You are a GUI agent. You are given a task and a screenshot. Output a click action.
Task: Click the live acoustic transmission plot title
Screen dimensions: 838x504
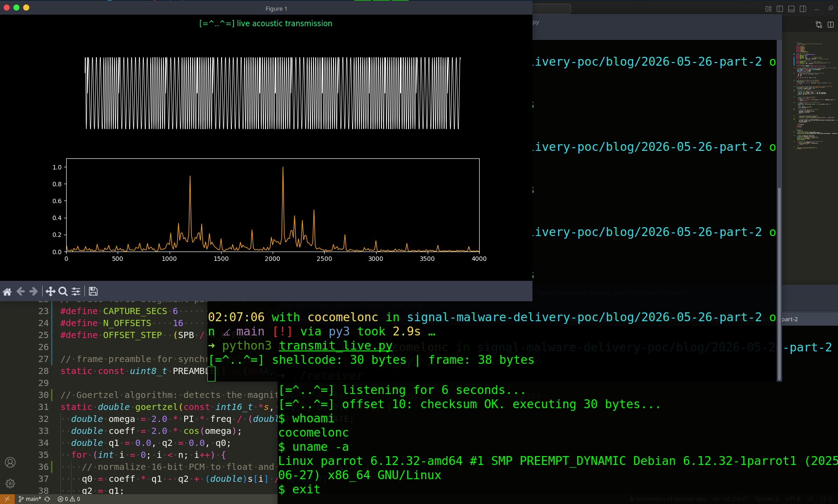pyautogui.click(x=266, y=24)
